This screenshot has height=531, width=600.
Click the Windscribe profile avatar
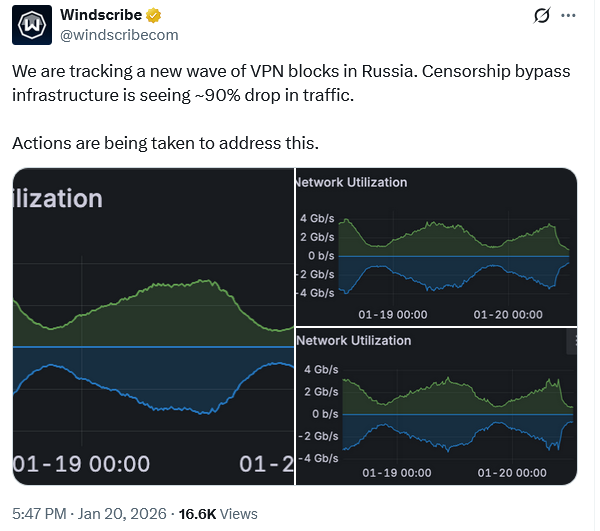(32, 25)
